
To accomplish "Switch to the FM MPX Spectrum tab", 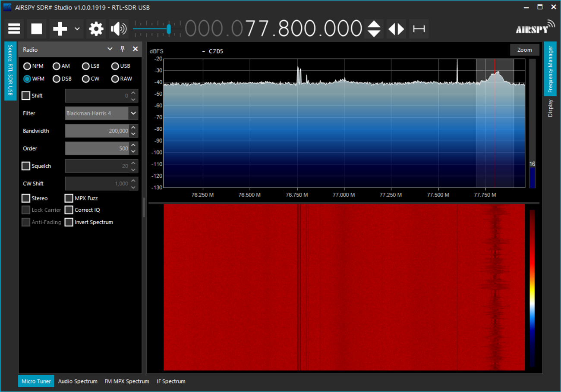I will click(x=127, y=381).
